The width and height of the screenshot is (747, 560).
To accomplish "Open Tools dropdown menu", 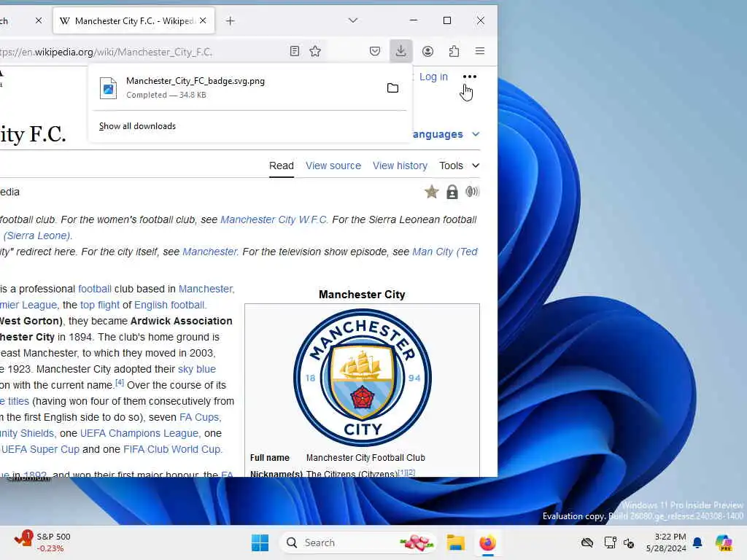I will (460, 166).
